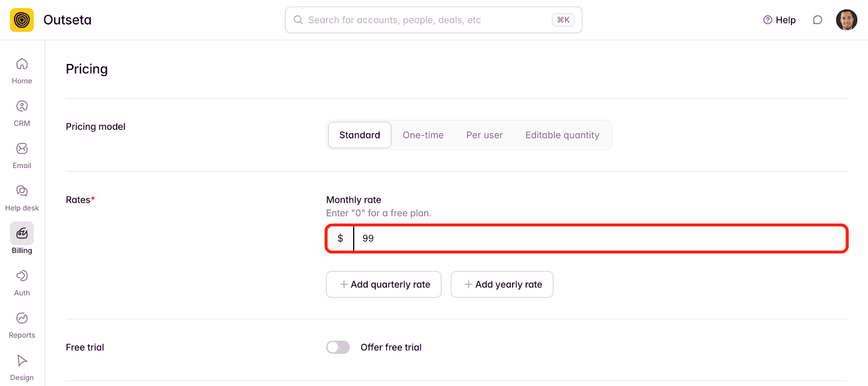Image resolution: width=868 pixels, height=386 pixels.
Task: Open Auth section in sidebar
Action: click(x=22, y=275)
